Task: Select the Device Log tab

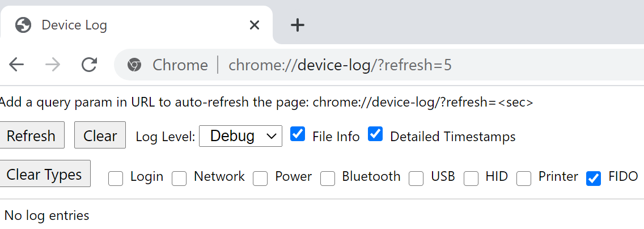Action: pyautogui.click(x=135, y=26)
